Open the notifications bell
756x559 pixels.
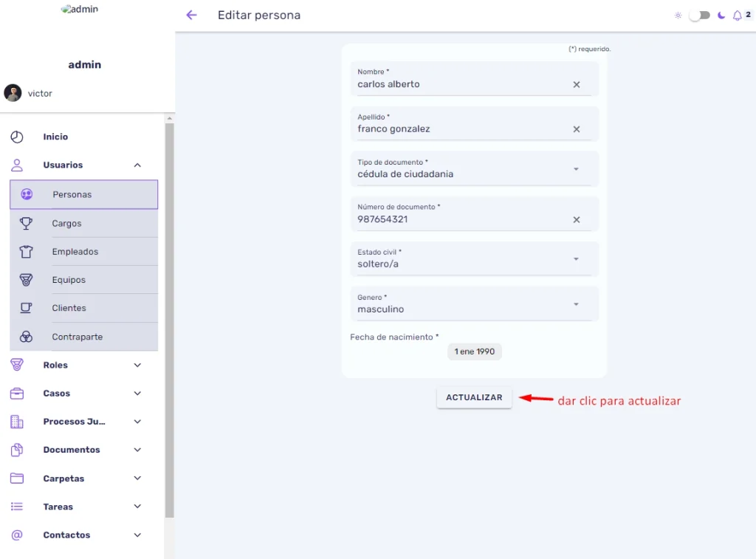point(737,16)
